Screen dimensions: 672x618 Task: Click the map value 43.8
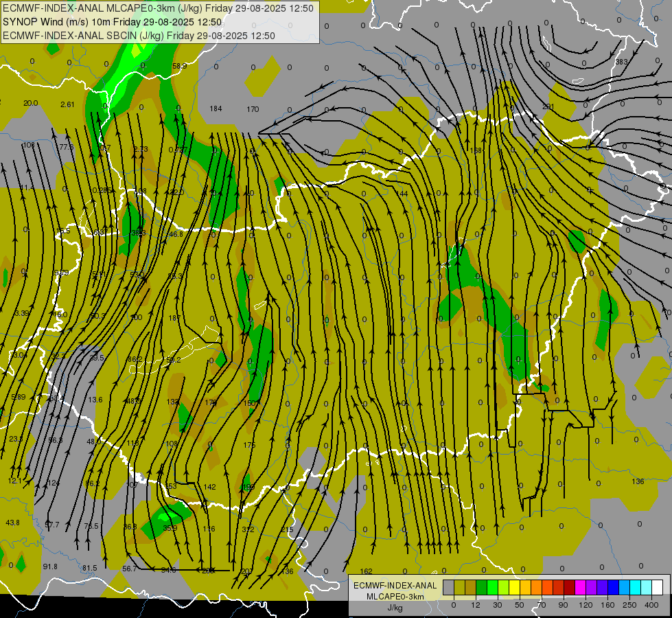point(12,523)
